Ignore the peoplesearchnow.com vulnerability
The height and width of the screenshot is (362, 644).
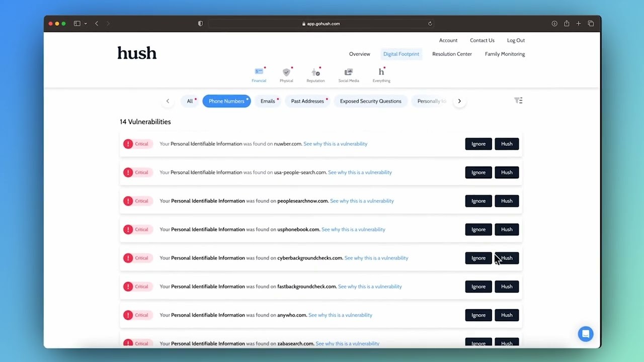pyautogui.click(x=478, y=201)
